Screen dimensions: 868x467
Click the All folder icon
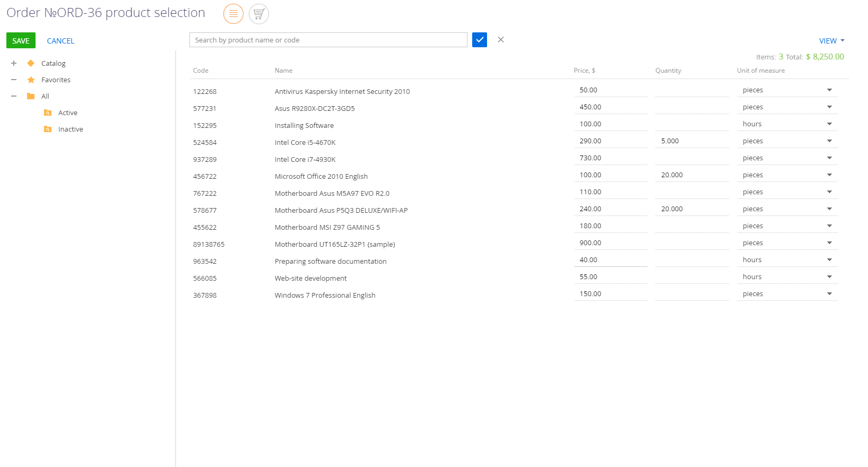pos(31,96)
